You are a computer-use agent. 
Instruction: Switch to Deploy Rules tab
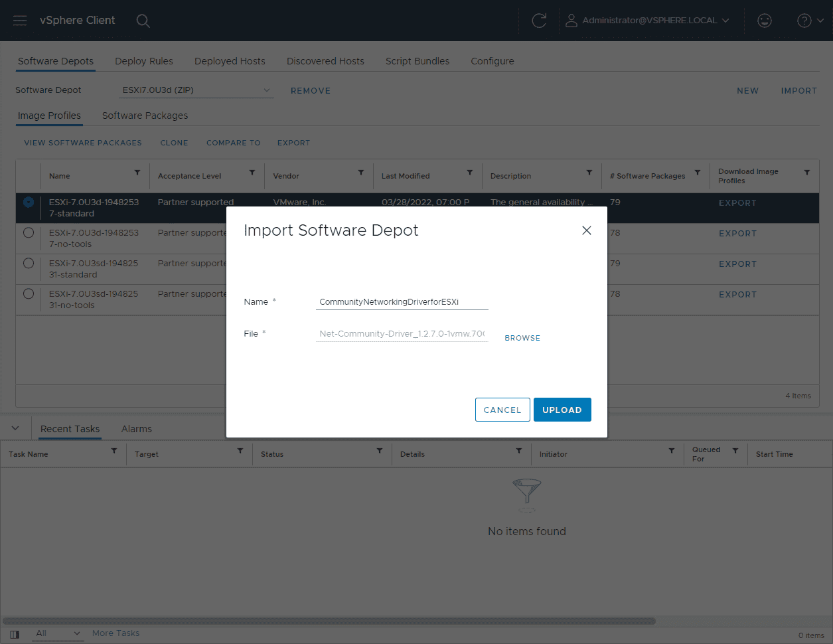(144, 61)
